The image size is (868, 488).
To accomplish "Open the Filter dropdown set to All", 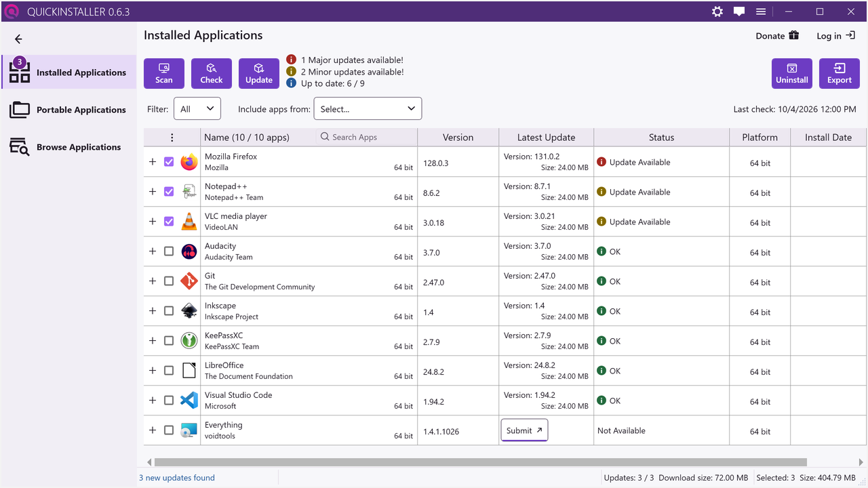I will [197, 109].
